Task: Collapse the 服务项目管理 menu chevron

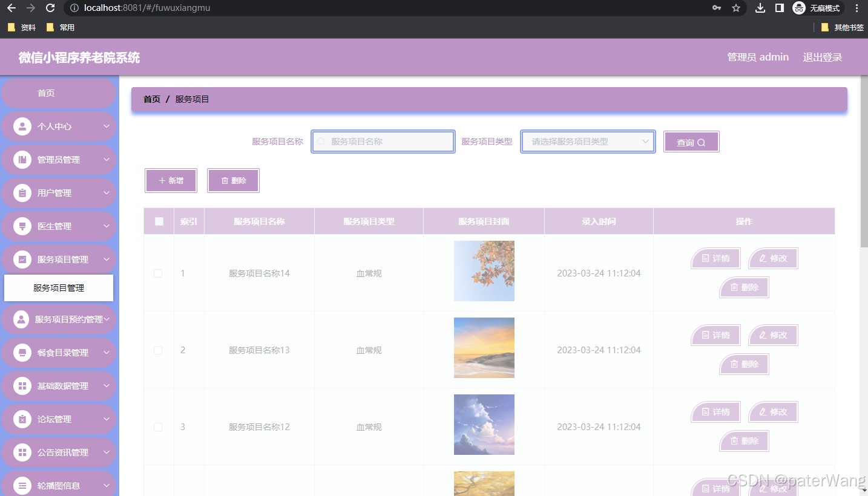Action: tap(107, 259)
